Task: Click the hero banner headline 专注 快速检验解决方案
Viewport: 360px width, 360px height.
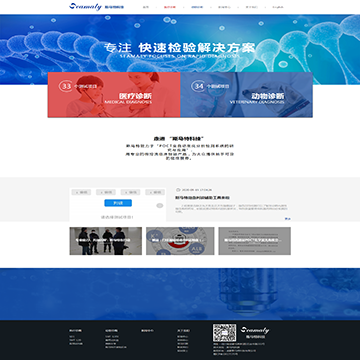Action: point(180,47)
